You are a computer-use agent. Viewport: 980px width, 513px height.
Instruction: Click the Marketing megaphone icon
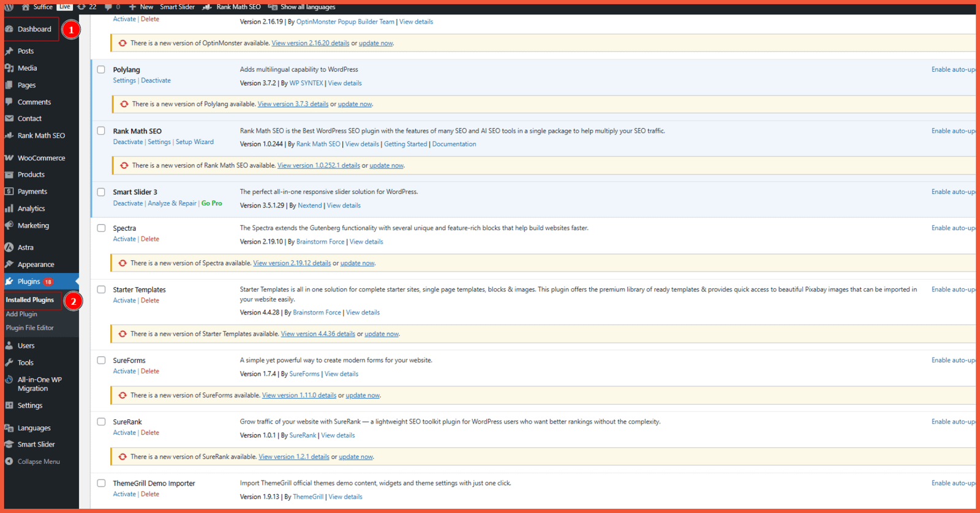(x=9, y=225)
